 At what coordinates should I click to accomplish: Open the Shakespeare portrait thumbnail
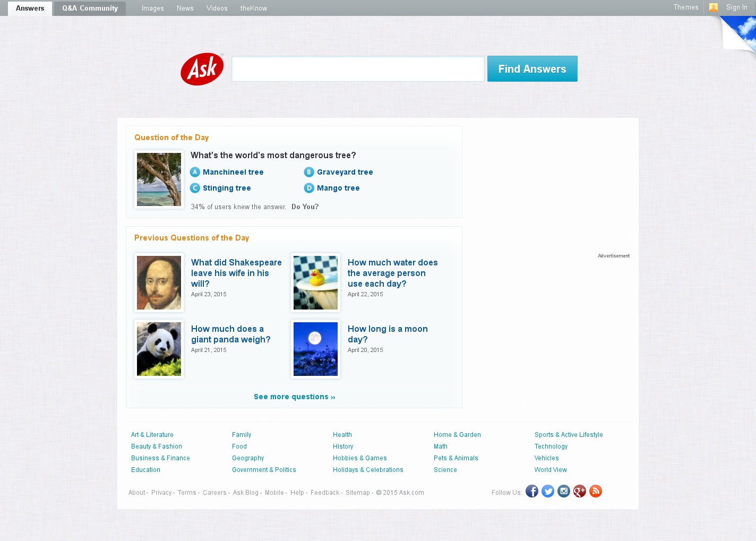click(159, 283)
